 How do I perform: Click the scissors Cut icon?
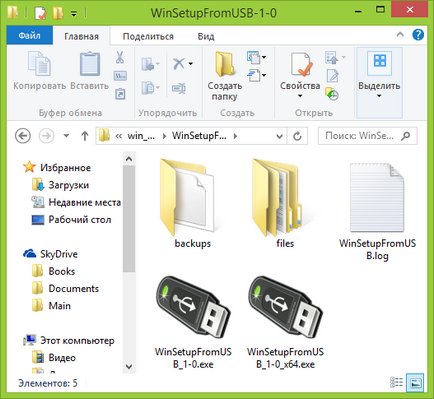(120, 57)
